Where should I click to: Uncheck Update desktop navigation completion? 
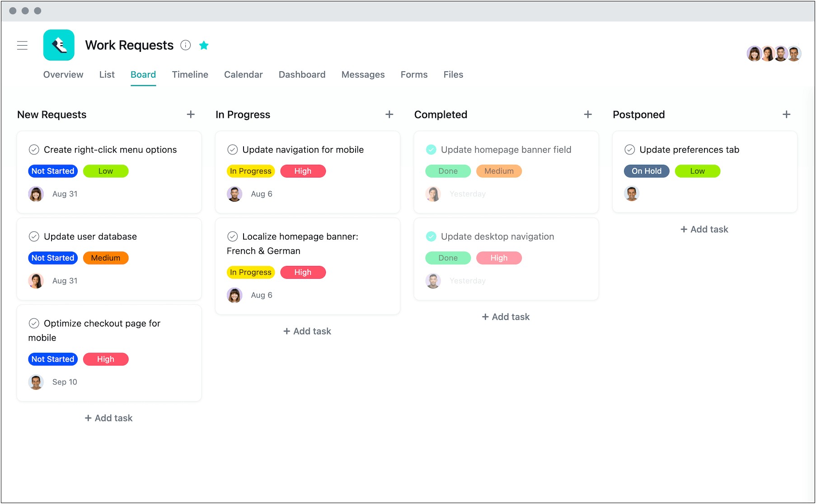[x=431, y=236]
